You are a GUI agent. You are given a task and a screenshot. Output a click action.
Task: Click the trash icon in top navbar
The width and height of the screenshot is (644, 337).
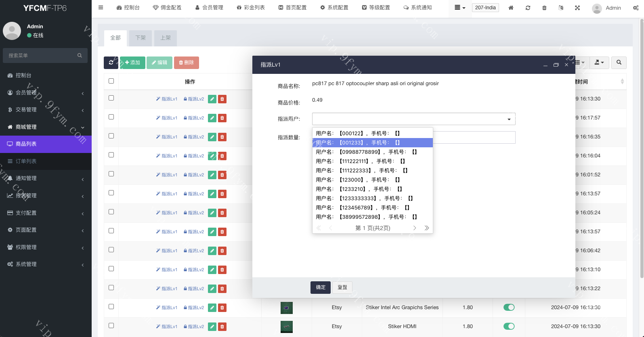point(544,8)
